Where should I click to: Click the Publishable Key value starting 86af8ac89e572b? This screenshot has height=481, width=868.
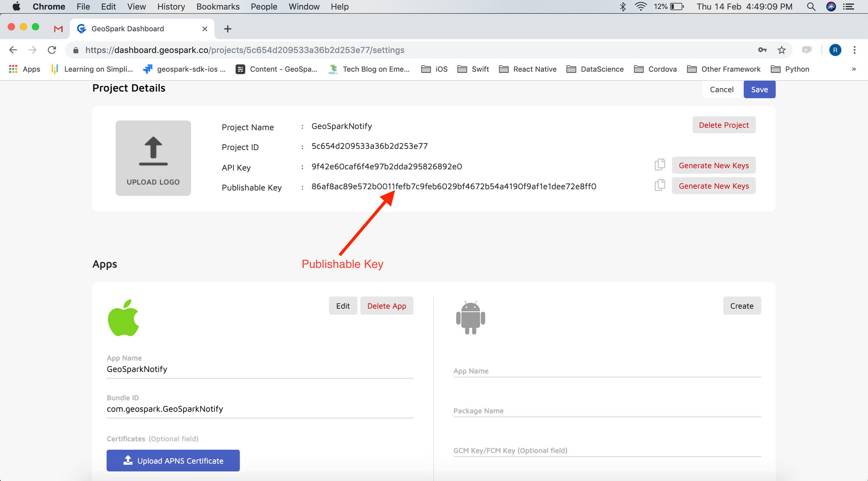coord(454,186)
